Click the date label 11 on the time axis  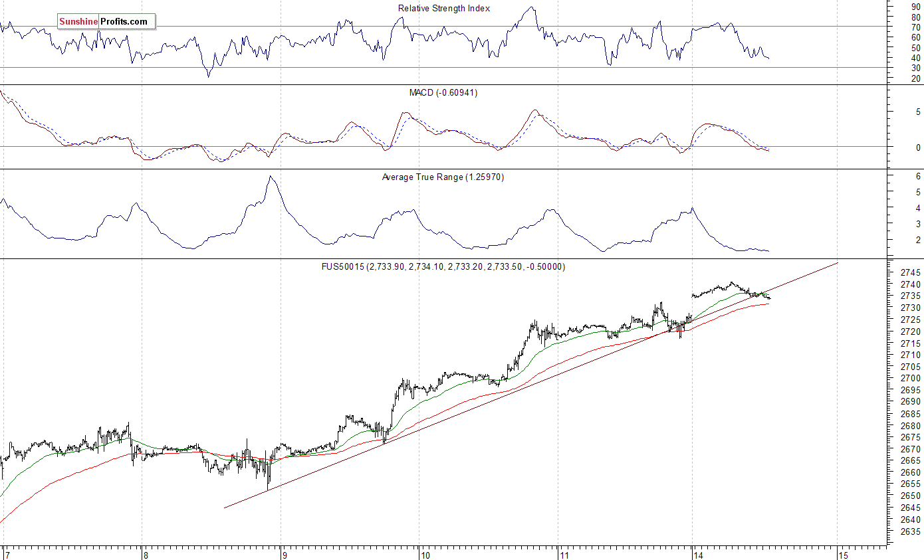pos(564,554)
